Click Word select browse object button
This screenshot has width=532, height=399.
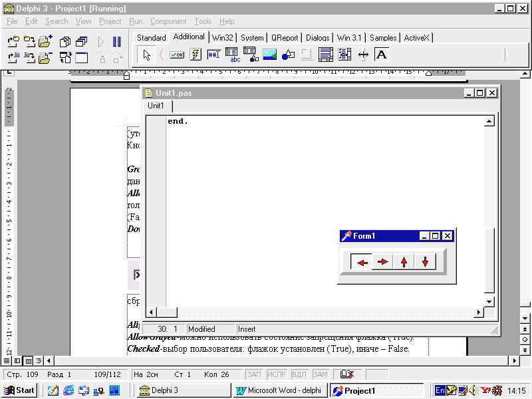[525, 340]
